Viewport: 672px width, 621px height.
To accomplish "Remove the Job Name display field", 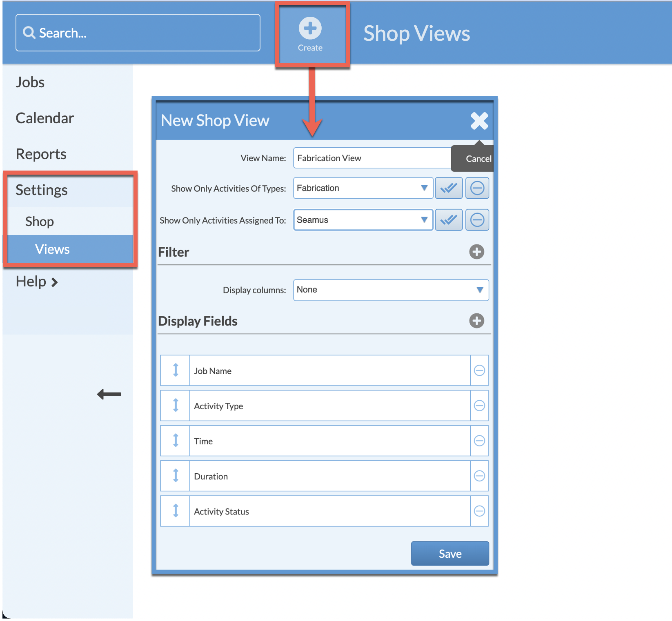I will [x=479, y=370].
